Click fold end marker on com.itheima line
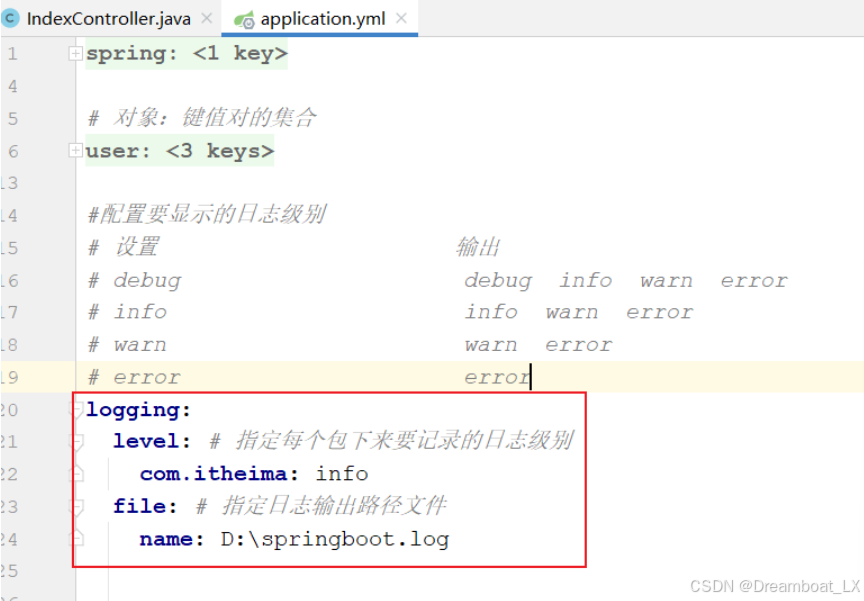This screenshot has width=864, height=601. tap(76, 473)
